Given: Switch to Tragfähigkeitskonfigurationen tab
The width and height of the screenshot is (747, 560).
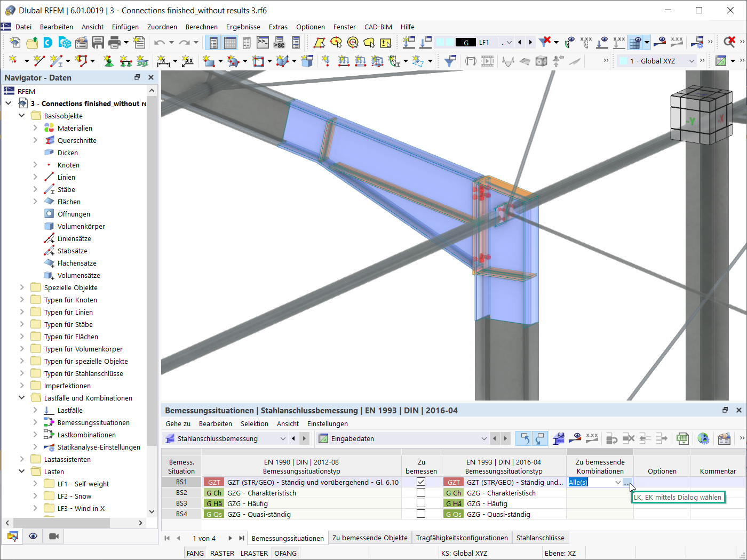Looking at the screenshot, I should tap(462, 538).
